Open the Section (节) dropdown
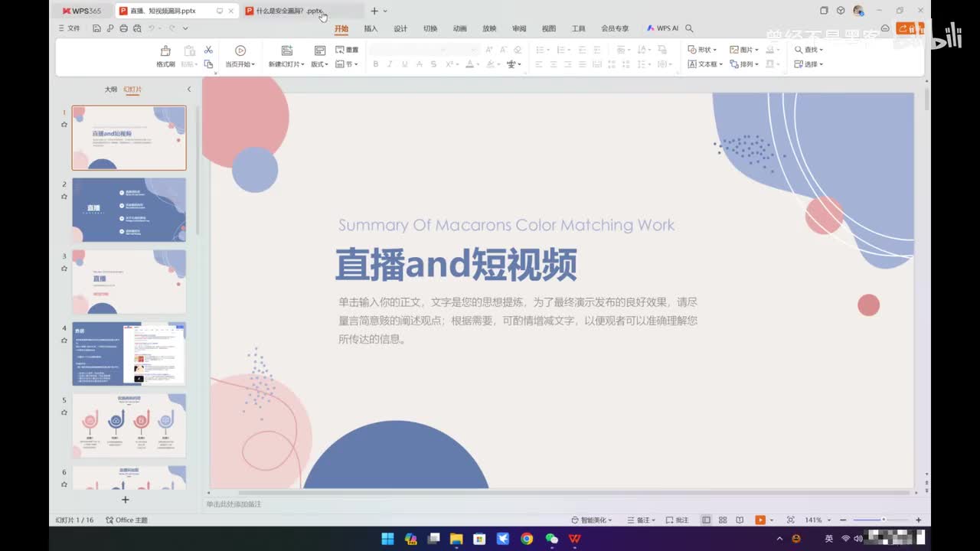 click(x=347, y=64)
